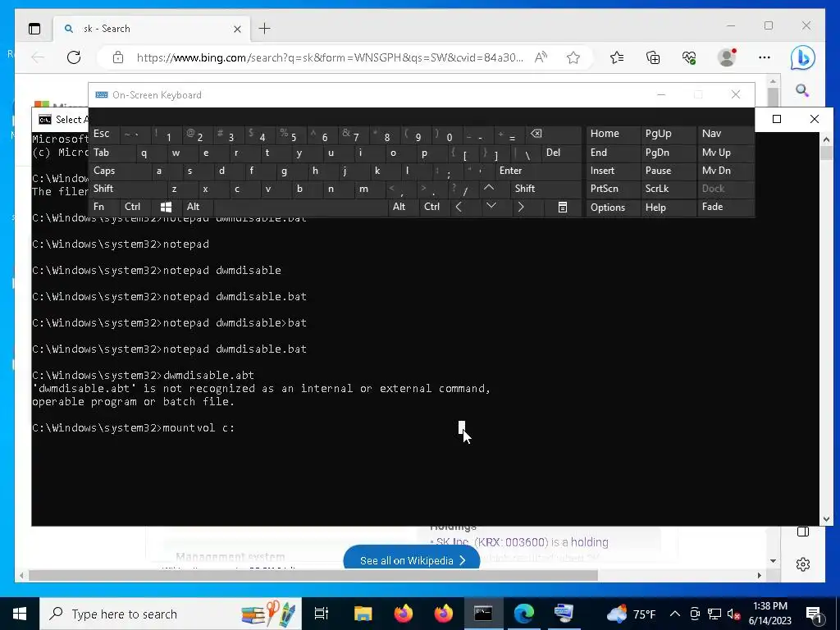Click the Esc key on keyboard

(104, 134)
